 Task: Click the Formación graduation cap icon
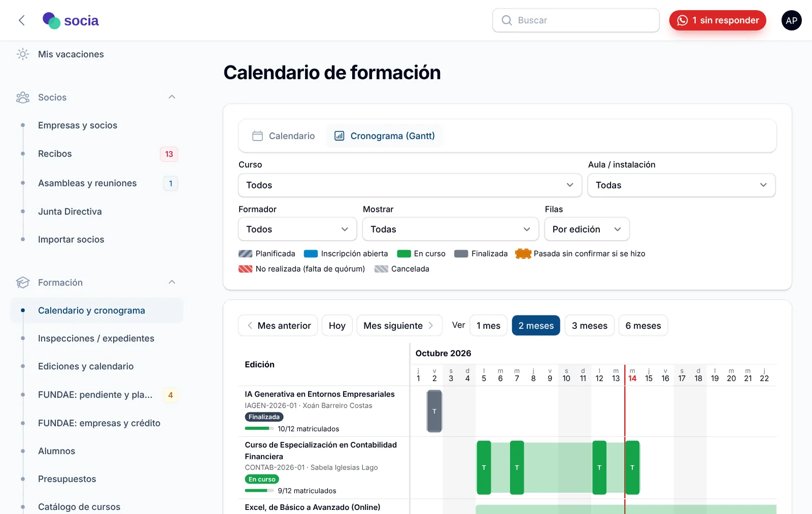coord(23,282)
